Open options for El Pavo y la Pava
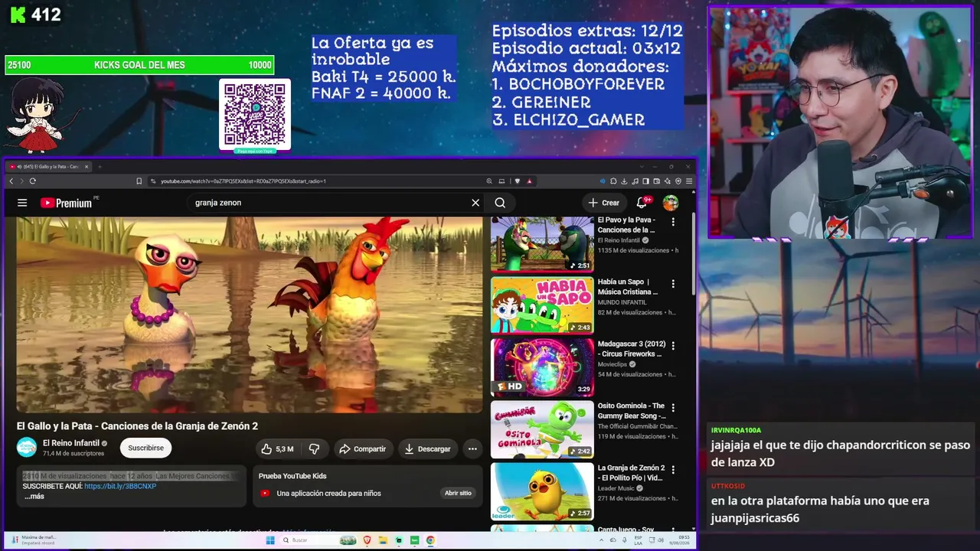The height and width of the screenshot is (551, 980). (673, 222)
